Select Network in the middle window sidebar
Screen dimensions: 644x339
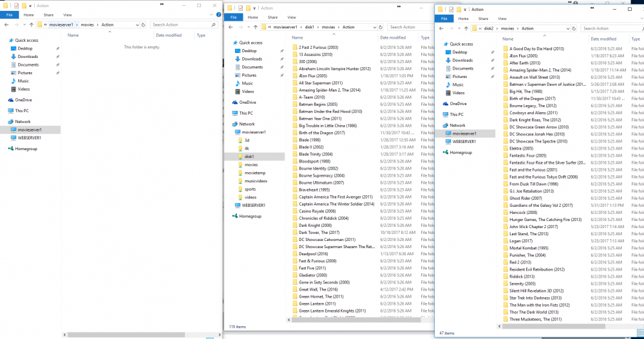tap(247, 124)
